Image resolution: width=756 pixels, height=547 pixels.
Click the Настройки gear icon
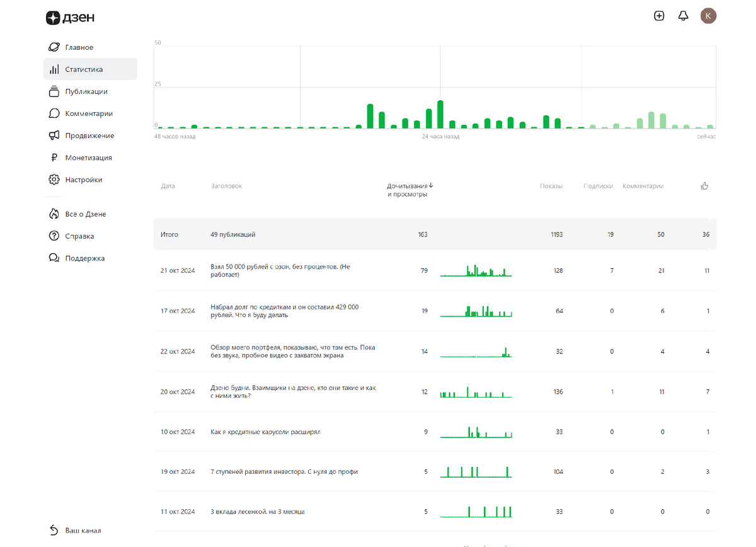click(x=54, y=180)
